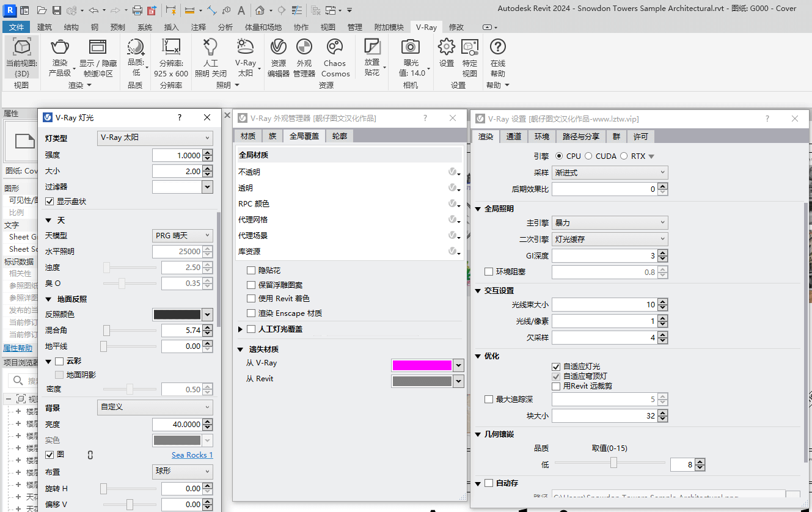The width and height of the screenshot is (812, 512).
Task: Click the 渲染产品级 teapot icon
Action: pyautogui.click(x=60, y=47)
